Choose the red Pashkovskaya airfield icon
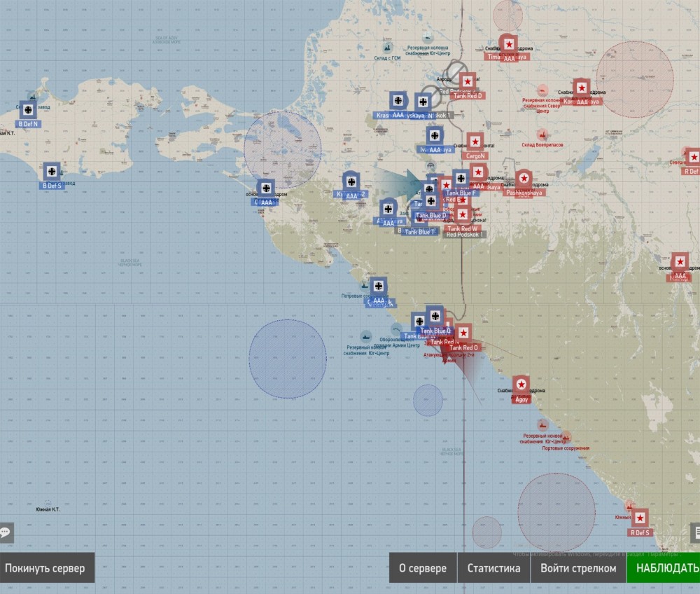The width and height of the screenshot is (700, 594). pos(524,178)
